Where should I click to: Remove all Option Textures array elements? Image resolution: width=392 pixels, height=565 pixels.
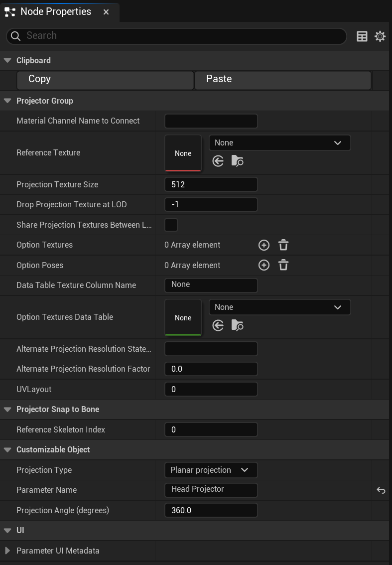283,245
